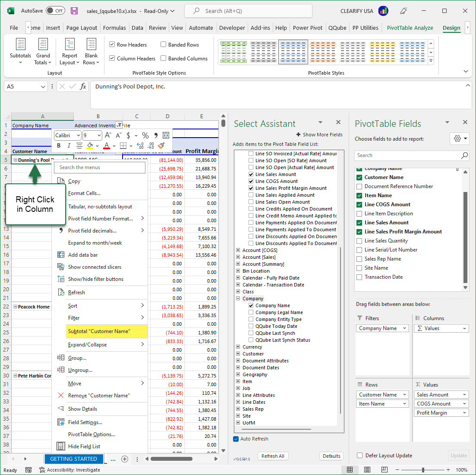Toggle italic in the mini toolbar
The height and width of the screenshot is (475, 476).
(69, 145)
